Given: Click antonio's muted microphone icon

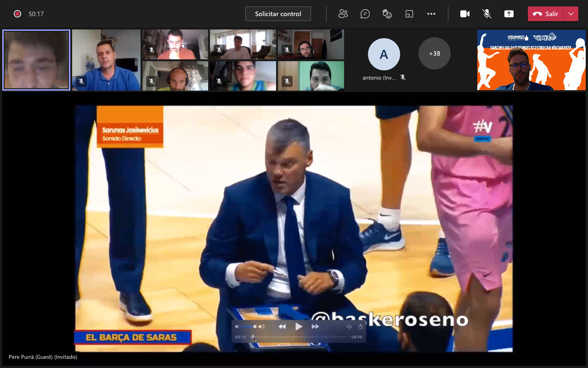Looking at the screenshot, I should (403, 77).
